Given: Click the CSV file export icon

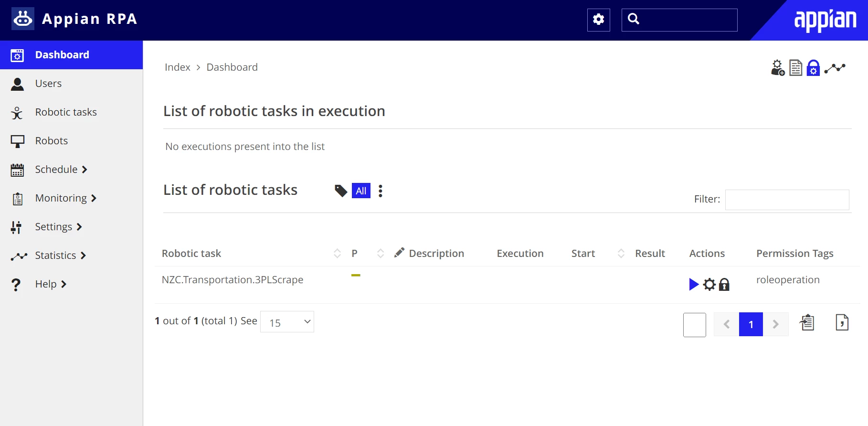Looking at the screenshot, I should pos(842,323).
